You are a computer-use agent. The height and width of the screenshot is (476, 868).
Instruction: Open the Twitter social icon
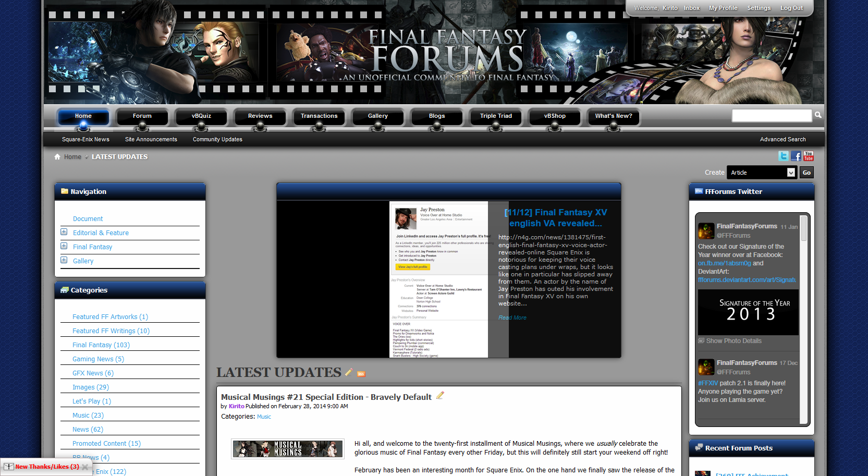(x=784, y=156)
